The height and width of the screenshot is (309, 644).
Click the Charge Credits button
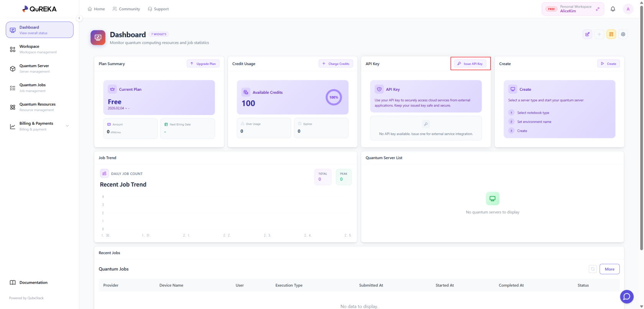coord(336,64)
